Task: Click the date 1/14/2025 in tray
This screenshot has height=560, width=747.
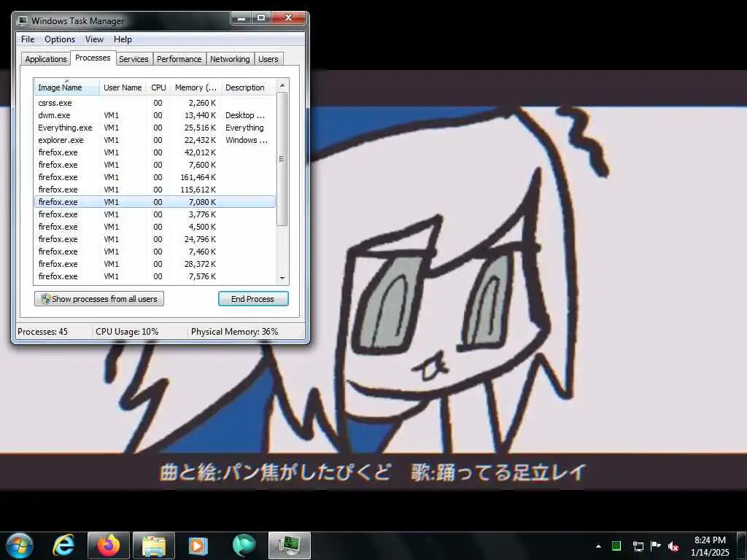Action: (710, 553)
